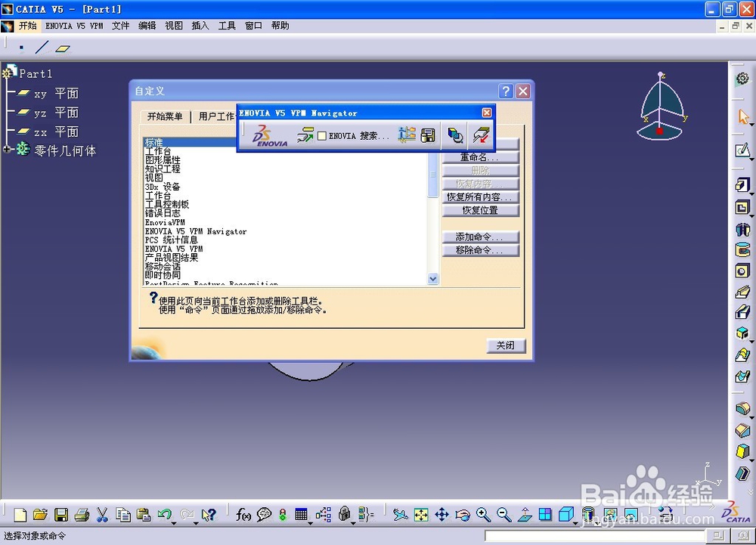Click the Hole tool icon

(742, 271)
